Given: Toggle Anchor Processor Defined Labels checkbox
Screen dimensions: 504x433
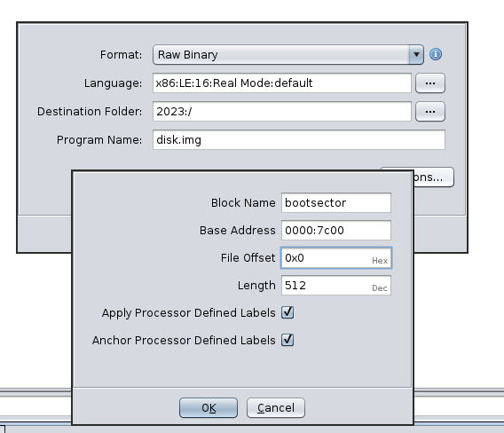Looking at the screenshot, I should tap(287, 340).
